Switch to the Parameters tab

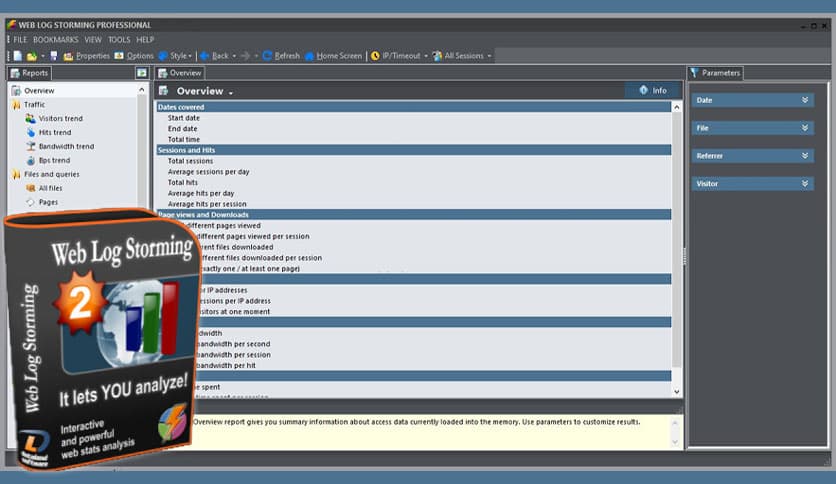point(716,73)
